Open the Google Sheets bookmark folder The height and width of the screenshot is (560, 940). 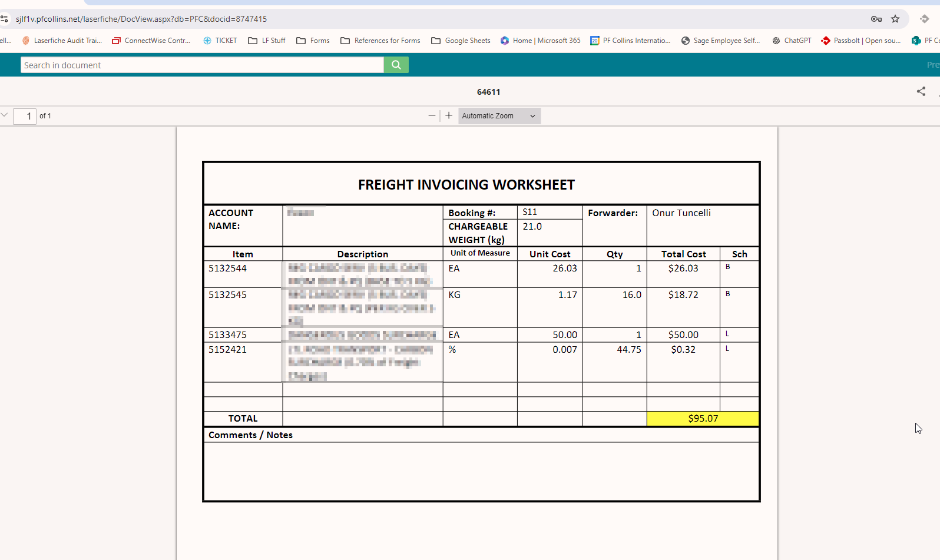[x=461, y=41]
